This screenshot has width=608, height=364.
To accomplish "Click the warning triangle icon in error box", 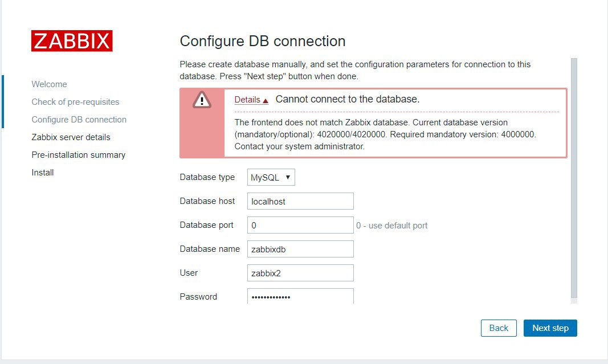I will [202, 100].
